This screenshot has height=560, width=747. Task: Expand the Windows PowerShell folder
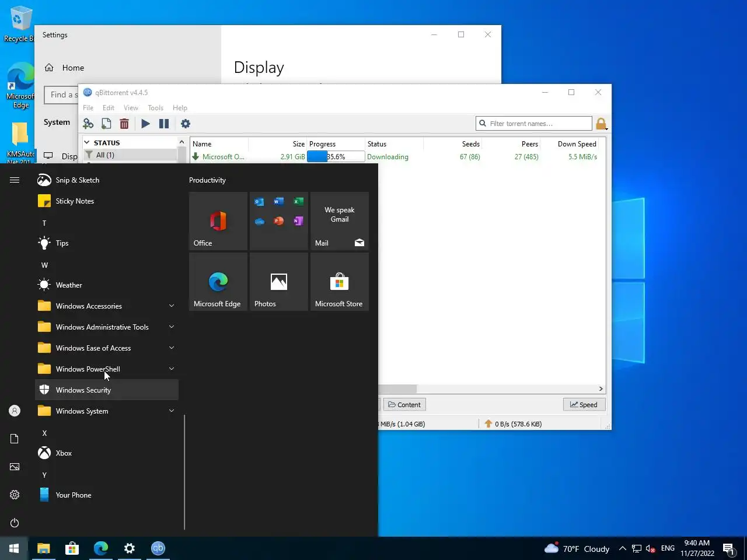click(x=107, y=369)
